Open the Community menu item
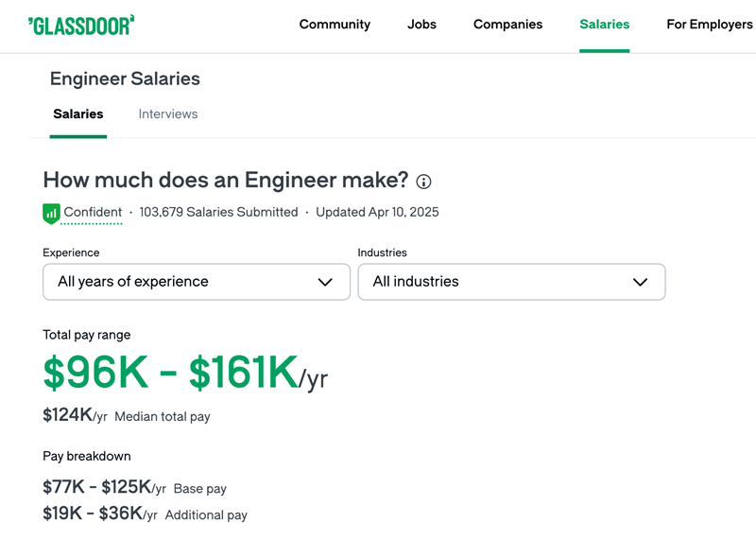756x540 pixels. pyautogui.click(x=335, y=25)
